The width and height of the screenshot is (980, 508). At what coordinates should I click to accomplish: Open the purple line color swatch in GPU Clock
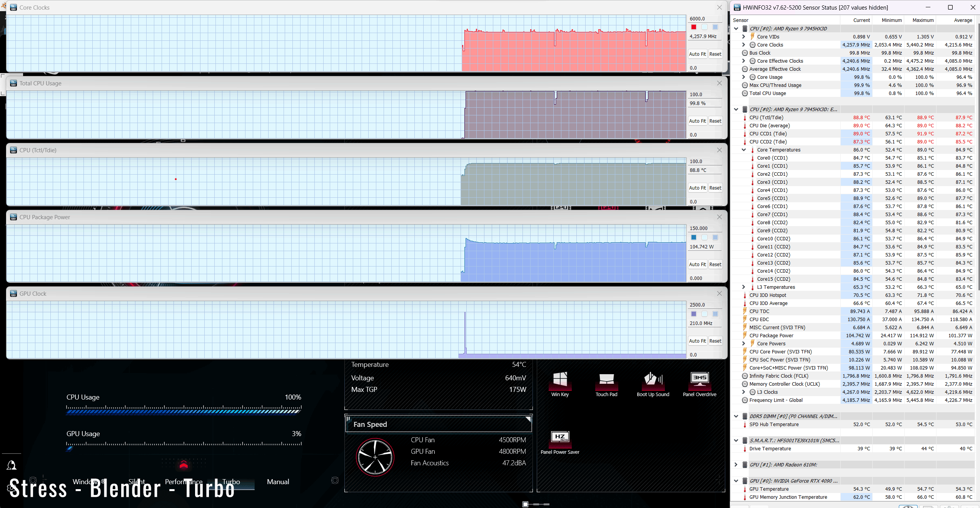pyautogui.click(x=694, y=314)
